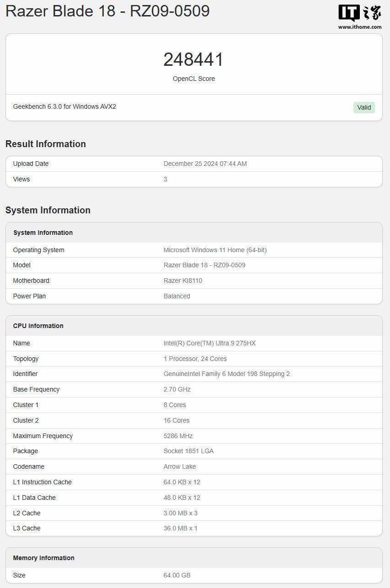The height and width of the screenshot is (588, 390).
Task: Select the OpenCL score number 248441
Action: tap(194, 59)
